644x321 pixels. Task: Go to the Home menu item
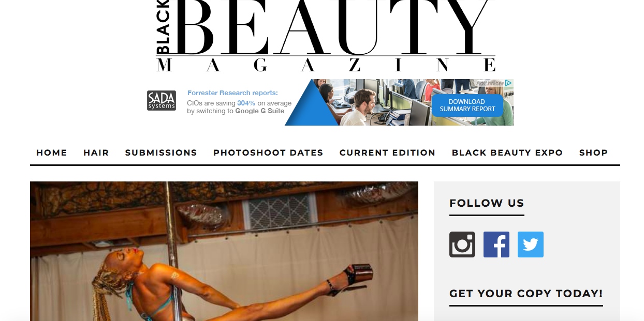tap(52, 152)
